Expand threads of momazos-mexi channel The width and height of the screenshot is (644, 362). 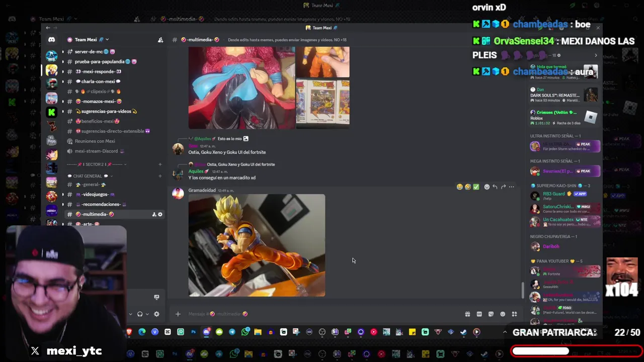pos(63,101)
